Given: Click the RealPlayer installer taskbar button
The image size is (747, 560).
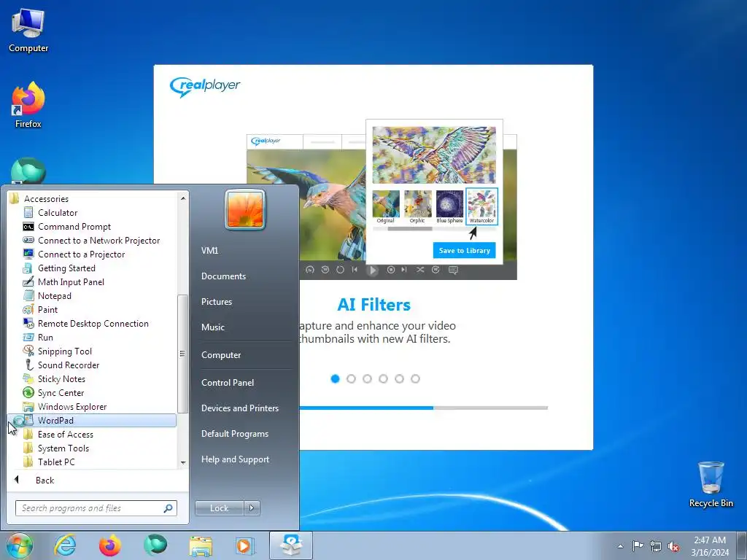Looking at the screenshot, I should coord(291,545).
